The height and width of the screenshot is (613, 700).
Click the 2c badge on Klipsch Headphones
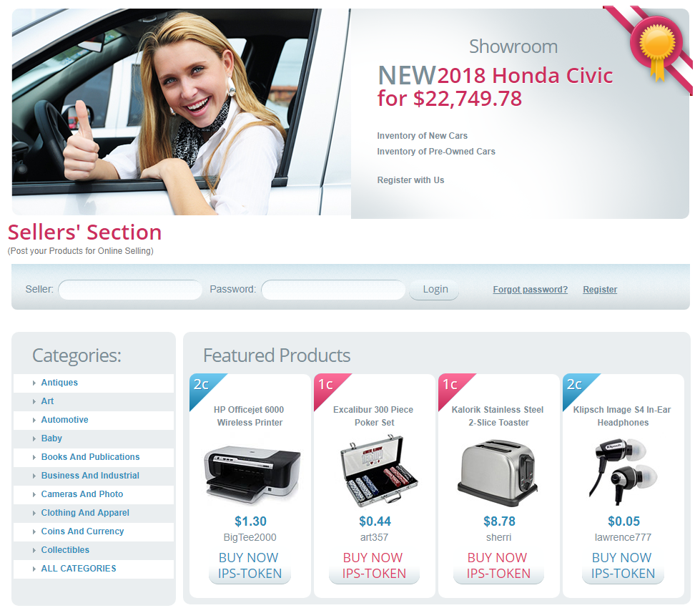coord(577,388)
